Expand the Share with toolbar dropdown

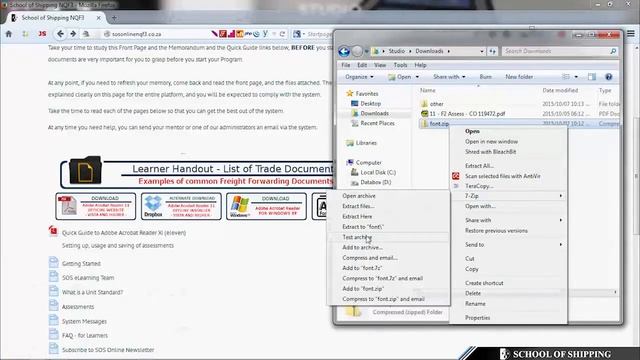click(x=449, y=77)
